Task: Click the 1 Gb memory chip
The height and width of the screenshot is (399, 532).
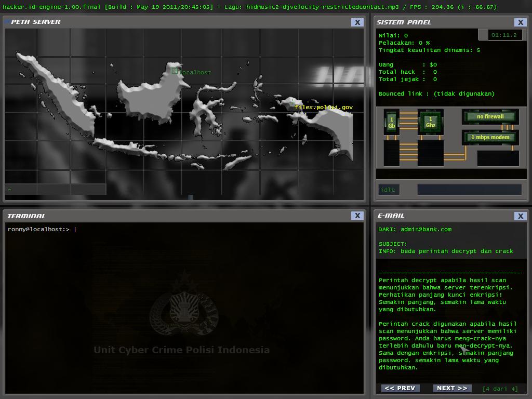Action: click(x=391, y=123)
